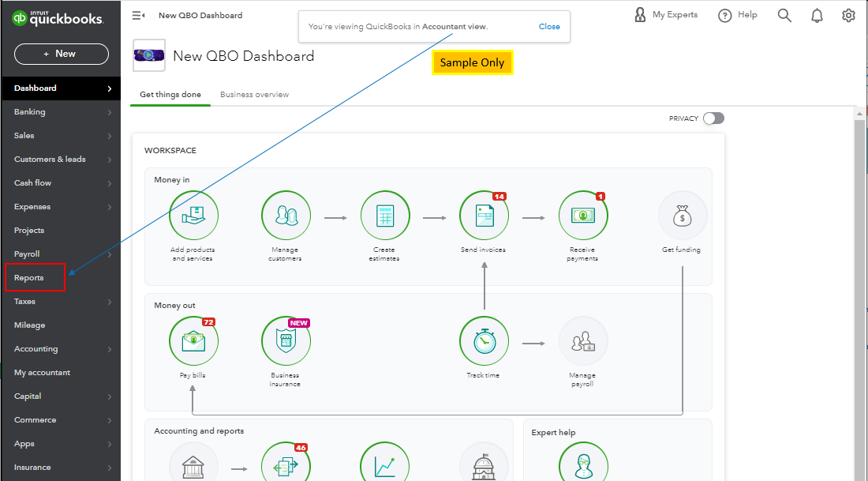Open the Pay bills icon
The image size is (868, 481).
tap(193, 340)
